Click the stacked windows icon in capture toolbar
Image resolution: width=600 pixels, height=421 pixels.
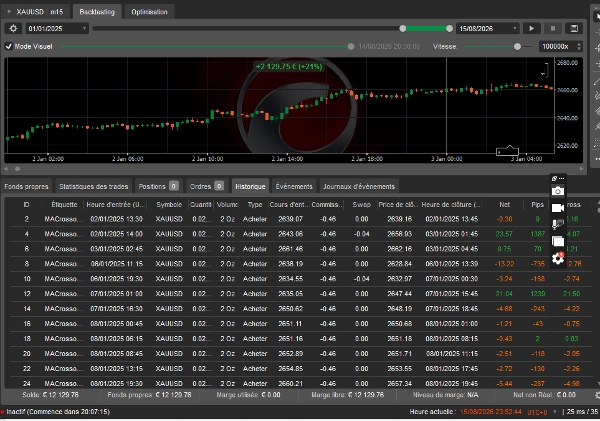[x=558, y=241]
